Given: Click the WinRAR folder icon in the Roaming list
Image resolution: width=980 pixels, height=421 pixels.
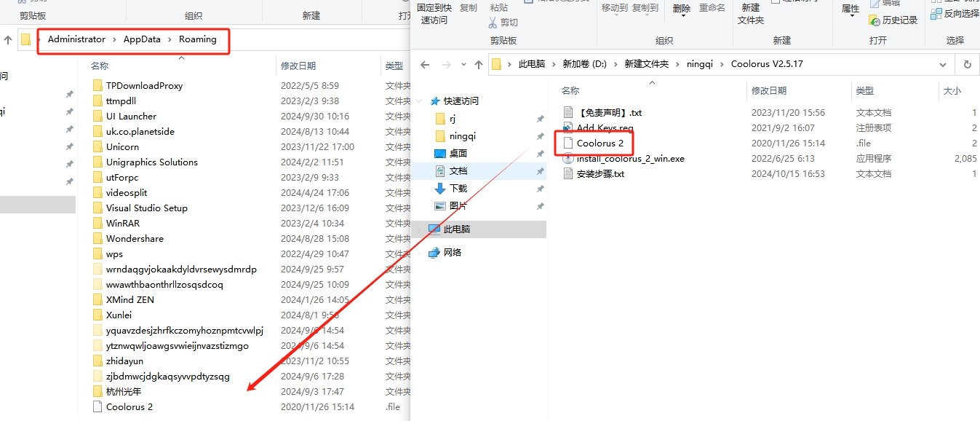Looking at the screenshot, I should click(x=98, y=223).
